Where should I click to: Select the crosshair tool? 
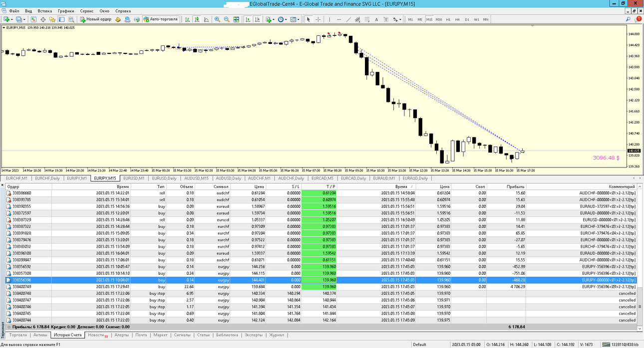[x=318, y=19]
